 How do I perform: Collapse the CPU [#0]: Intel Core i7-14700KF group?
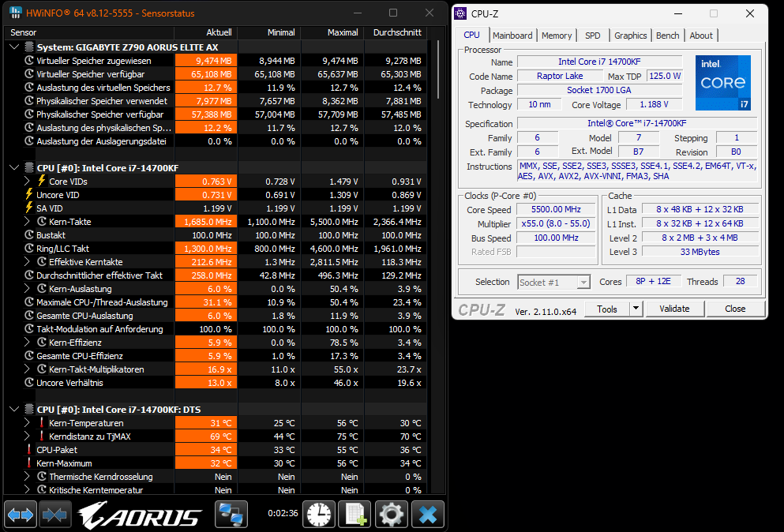(x=14, y=167)
